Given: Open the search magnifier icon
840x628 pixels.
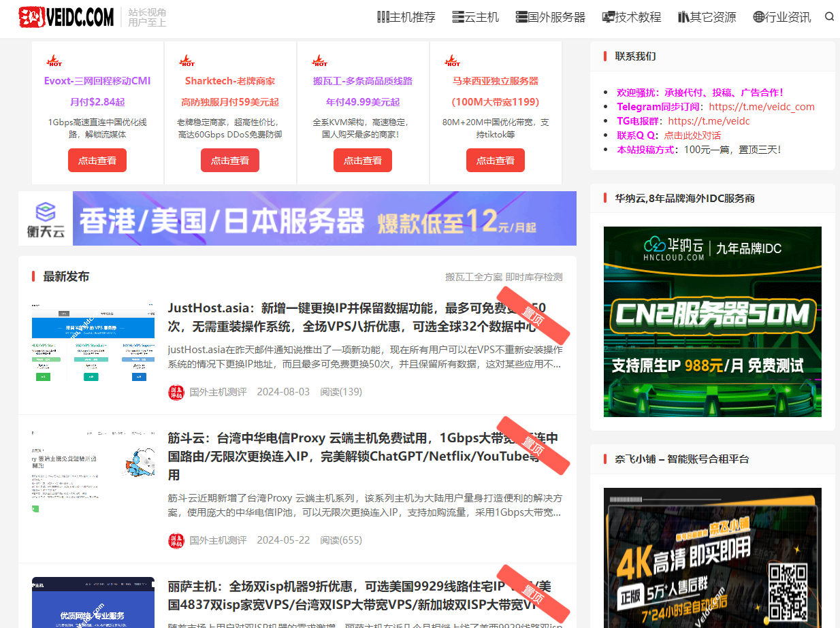Looking at the screenshot, I should pos(829,17).
